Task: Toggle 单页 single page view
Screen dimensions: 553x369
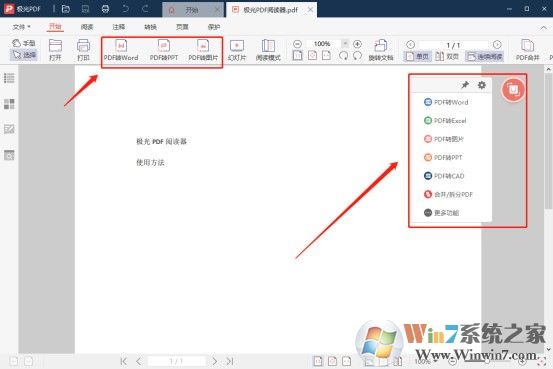Action: 417,56
